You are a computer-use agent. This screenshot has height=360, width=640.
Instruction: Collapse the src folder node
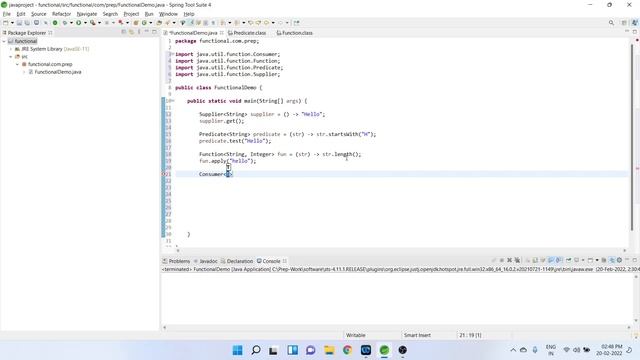pos(11,57)
